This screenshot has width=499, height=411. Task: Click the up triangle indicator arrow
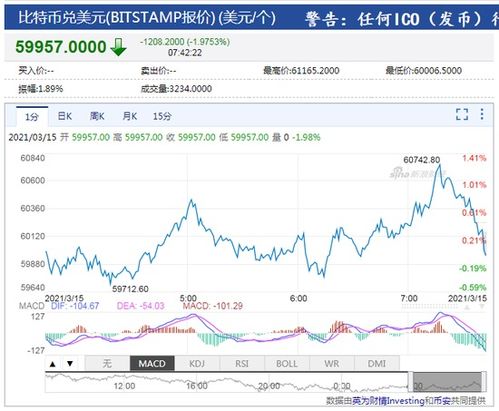click(x=53, y=364)
